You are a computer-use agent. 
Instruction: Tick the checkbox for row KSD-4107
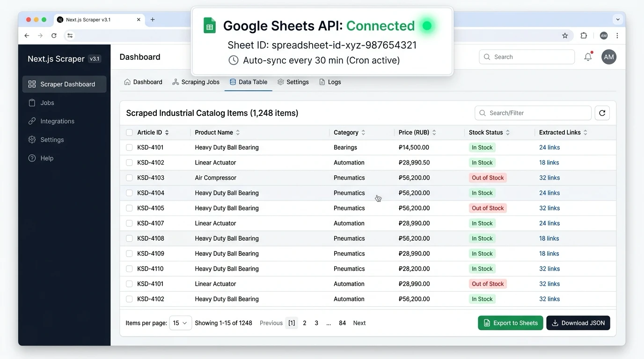pyautogui.click(x=129, y=223)
